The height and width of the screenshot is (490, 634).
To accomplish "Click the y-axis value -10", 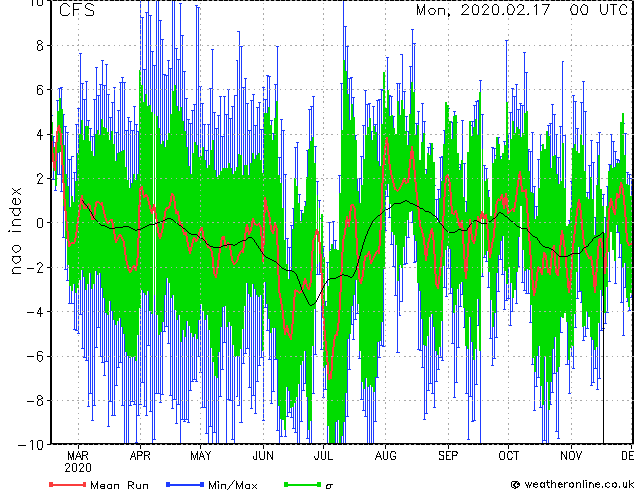I will 31,444.
